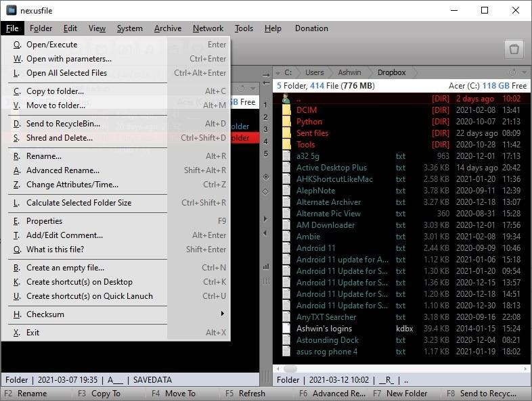Viewport: 532px width, 401px height.
Task: Select folder shortcut number 5 in the divider
Action: (265, 154)
